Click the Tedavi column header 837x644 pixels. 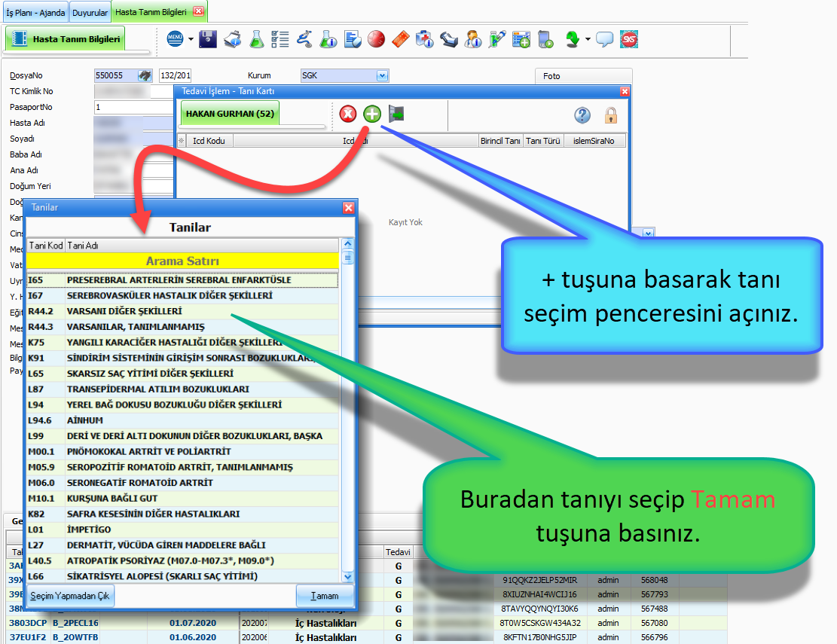399,552
